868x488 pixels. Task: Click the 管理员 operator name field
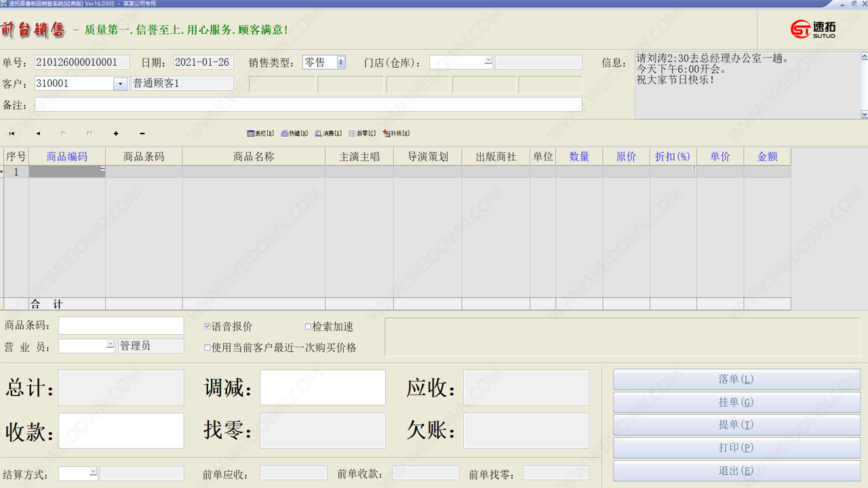pyautogui.click(x=151, y=346)
